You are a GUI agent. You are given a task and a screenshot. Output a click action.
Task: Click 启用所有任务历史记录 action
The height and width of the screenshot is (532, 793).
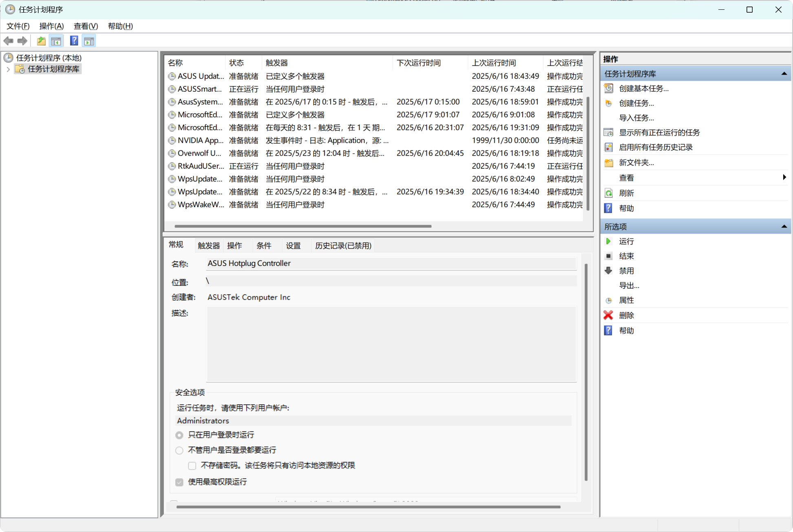click(655, 147)
